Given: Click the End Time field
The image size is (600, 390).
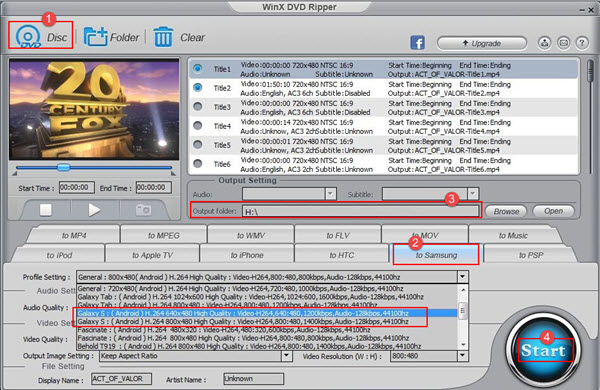Looking at the screenshot, I should pos(153,188).
